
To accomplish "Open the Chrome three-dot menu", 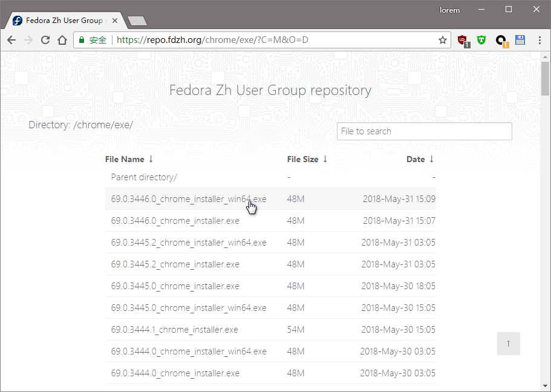I will 540,40.
